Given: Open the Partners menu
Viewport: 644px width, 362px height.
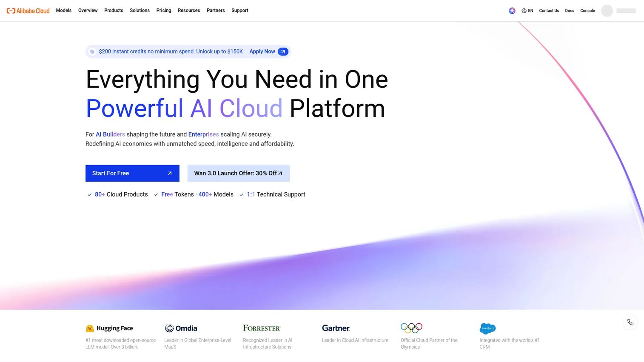Looking at the screenshot, I should [x=216, y=10].
